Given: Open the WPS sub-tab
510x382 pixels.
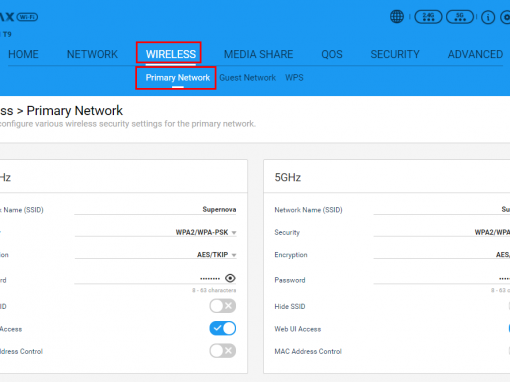Looking at the screenshot, I should point(294,78).
